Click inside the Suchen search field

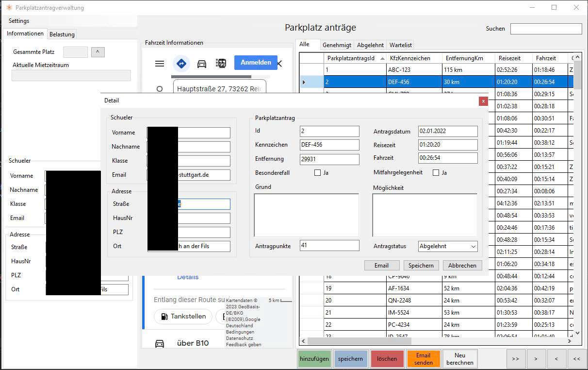(x=546, y=29)
